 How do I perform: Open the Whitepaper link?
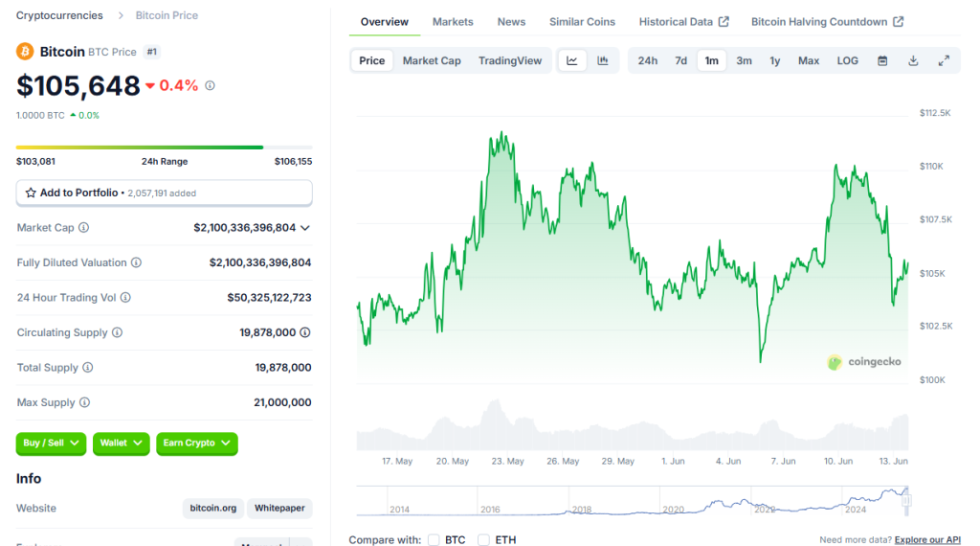[x=279, y=508]
